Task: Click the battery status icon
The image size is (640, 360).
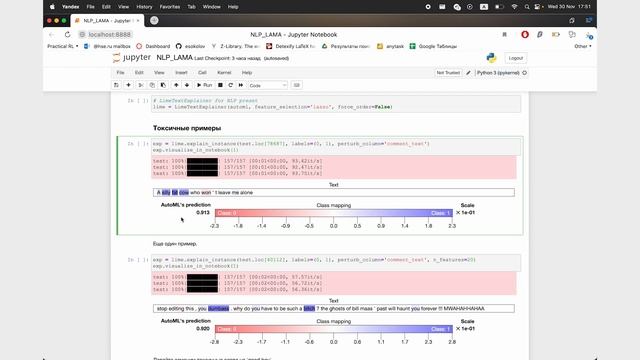Action: 499,7
